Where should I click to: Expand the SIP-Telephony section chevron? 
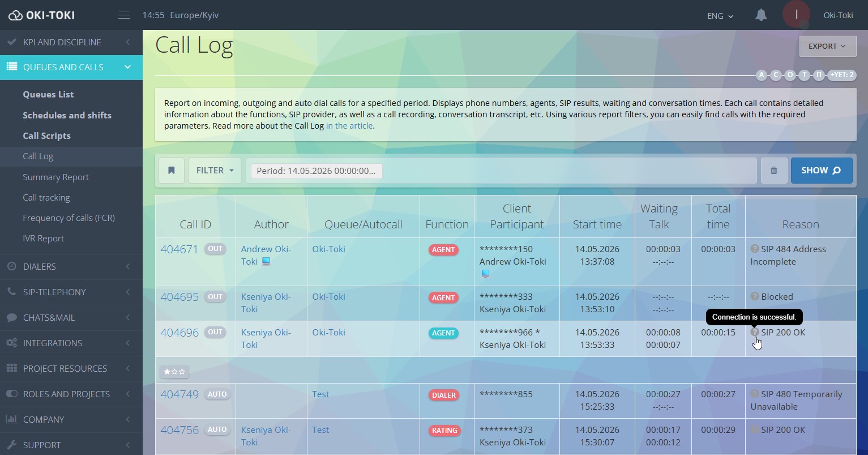(x=128, y=292)
